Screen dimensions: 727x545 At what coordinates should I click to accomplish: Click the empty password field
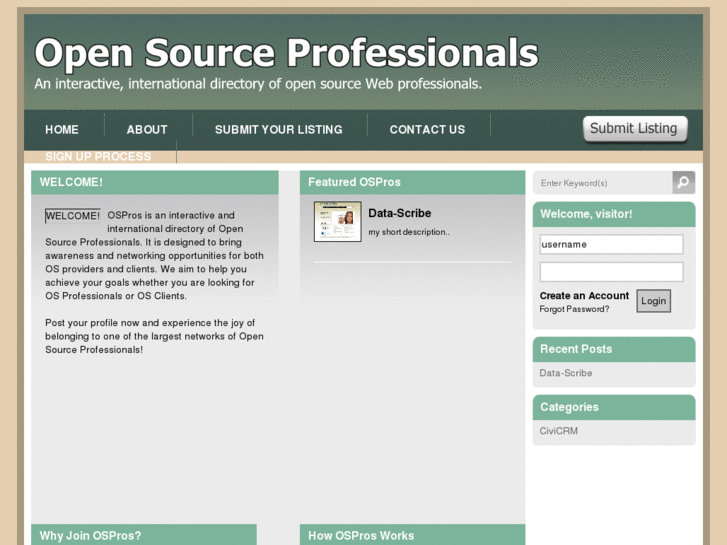point(611,272)
